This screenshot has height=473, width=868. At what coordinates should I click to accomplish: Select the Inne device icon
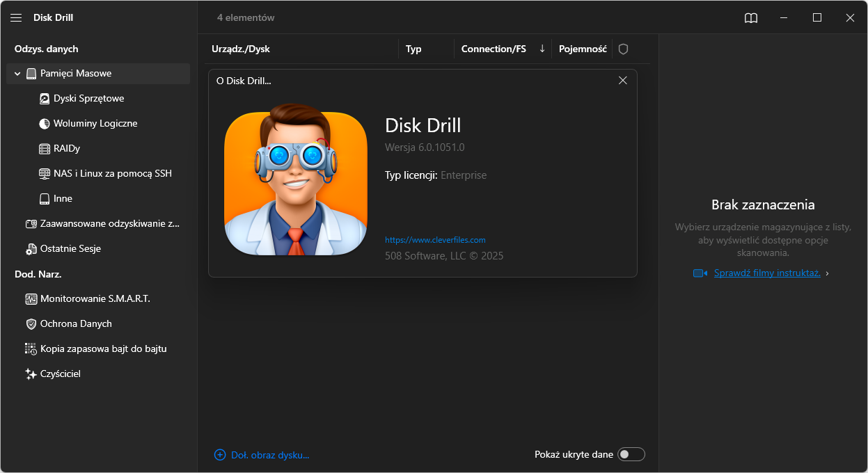coord(45,199)
